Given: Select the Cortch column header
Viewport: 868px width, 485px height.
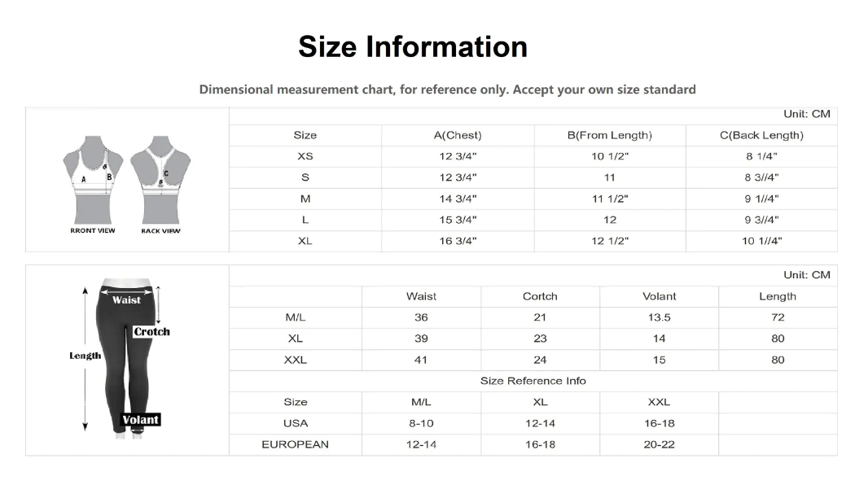Looking at the screenshot, I should (x=541, y=296).
